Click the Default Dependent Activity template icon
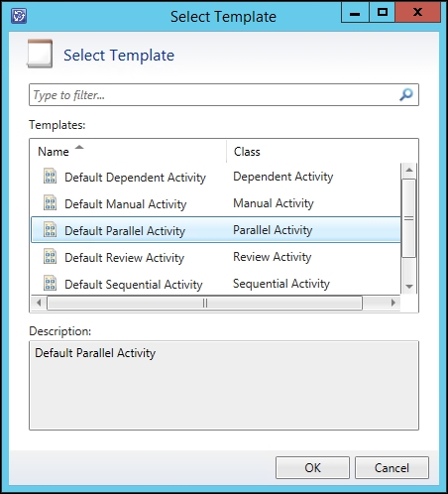448x494 pixels. [50, 176]
